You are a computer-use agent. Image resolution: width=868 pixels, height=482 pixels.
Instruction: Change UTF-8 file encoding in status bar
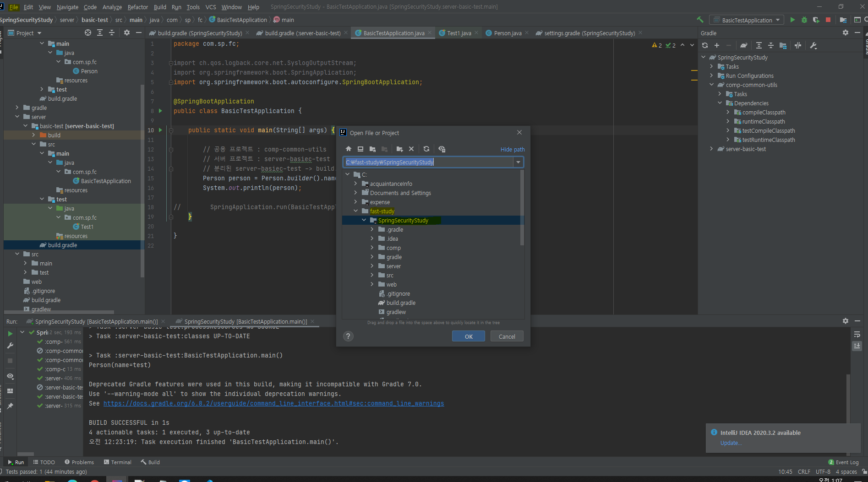click(x=823, y=472)
